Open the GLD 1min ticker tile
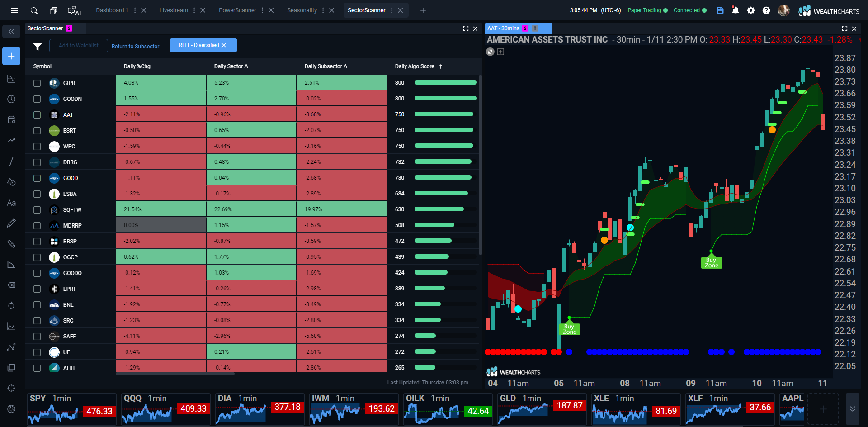Screen dimensions: 868x427 pos(542,409)
